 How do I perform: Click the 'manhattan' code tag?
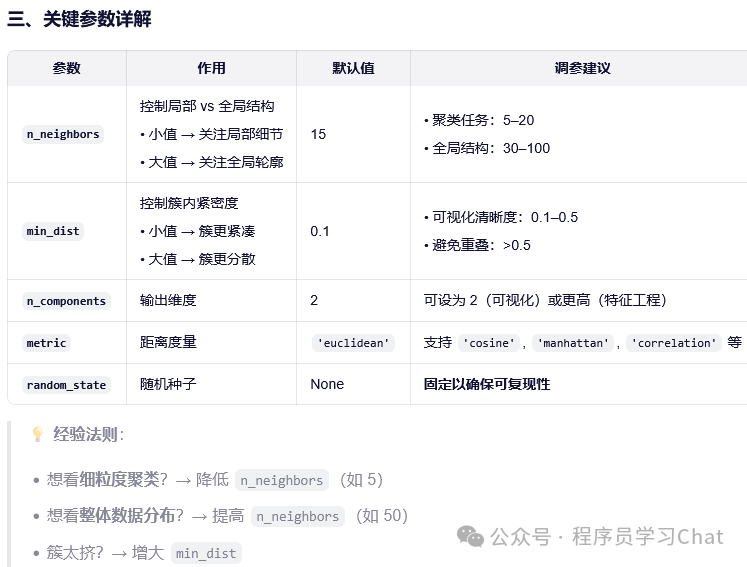pos(573,343)
